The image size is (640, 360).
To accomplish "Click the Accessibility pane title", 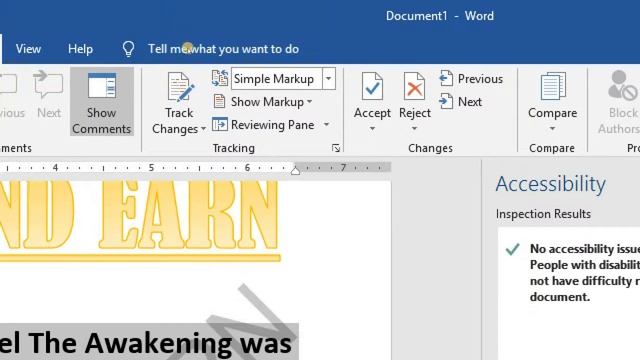I will pos(551,184).
